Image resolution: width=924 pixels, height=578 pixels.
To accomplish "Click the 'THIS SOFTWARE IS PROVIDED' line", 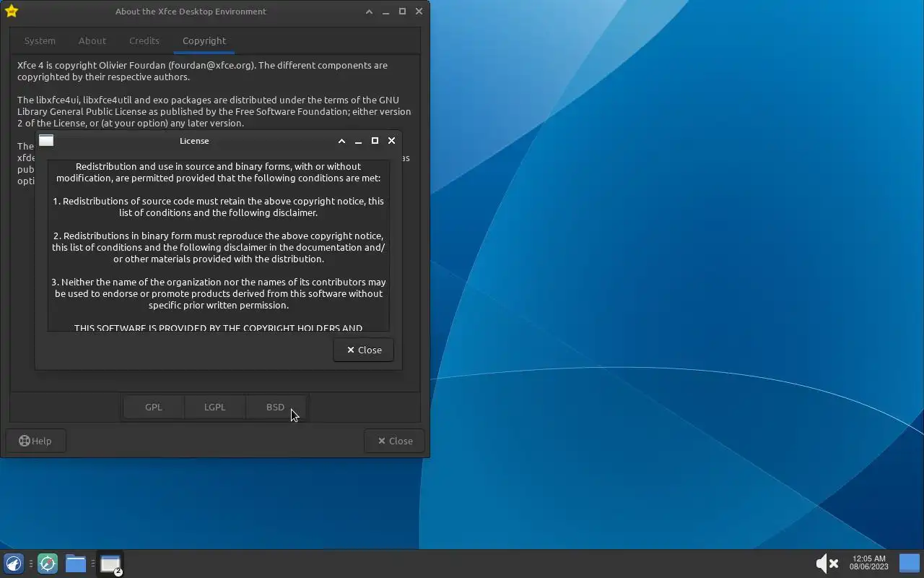I will click(x=218, y=327).
